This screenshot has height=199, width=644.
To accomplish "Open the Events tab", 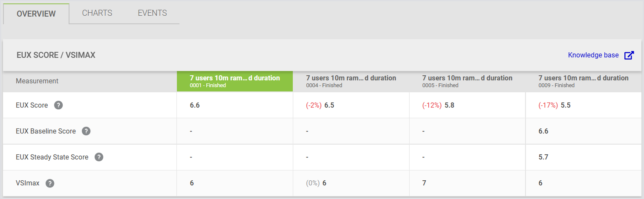I will coord(152,13).
